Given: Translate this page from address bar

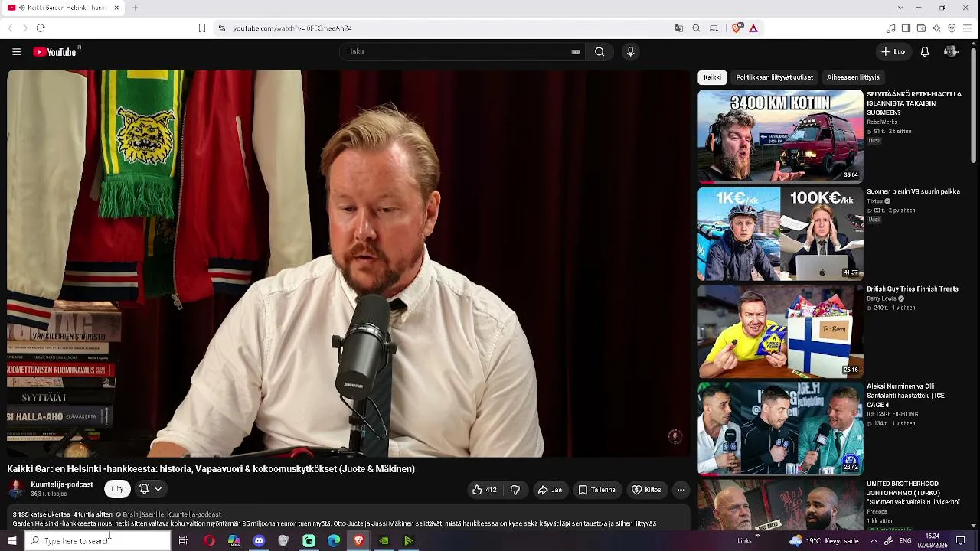Looking at the screenshot, I should (678, 28).
